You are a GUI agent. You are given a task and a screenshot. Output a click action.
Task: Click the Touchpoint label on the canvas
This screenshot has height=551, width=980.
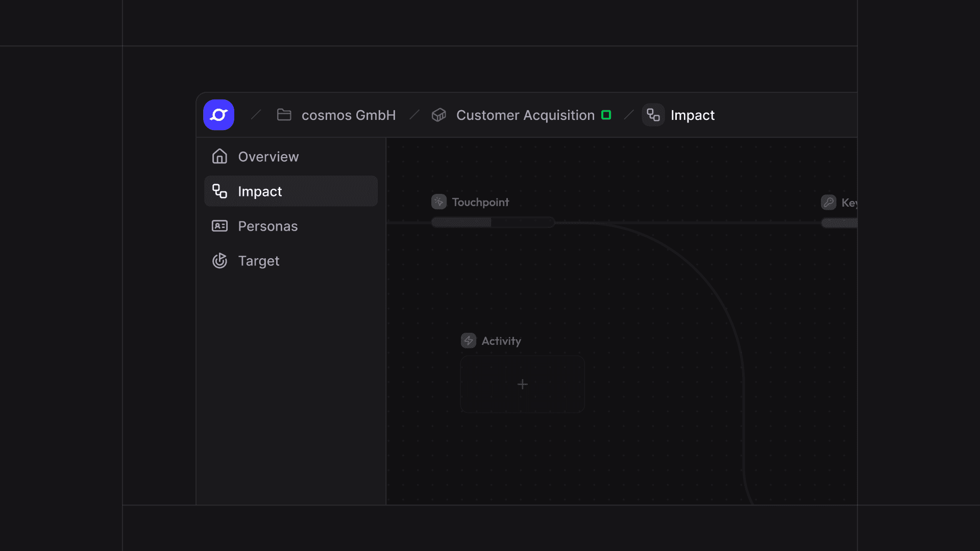click(x=480, y=202)
